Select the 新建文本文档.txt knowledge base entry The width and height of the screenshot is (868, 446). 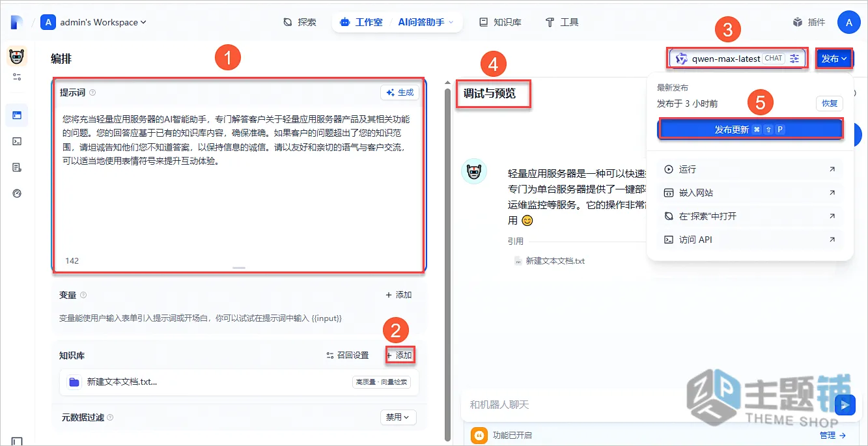tap(239, 382)
